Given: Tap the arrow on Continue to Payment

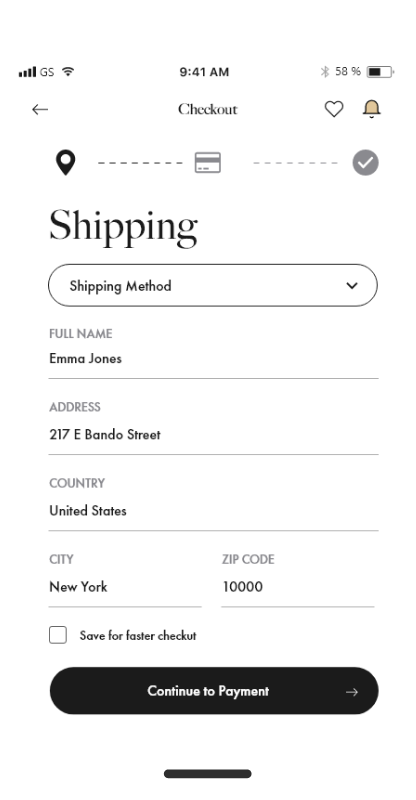Looking at the screenshot, I should tap(352, 692).
